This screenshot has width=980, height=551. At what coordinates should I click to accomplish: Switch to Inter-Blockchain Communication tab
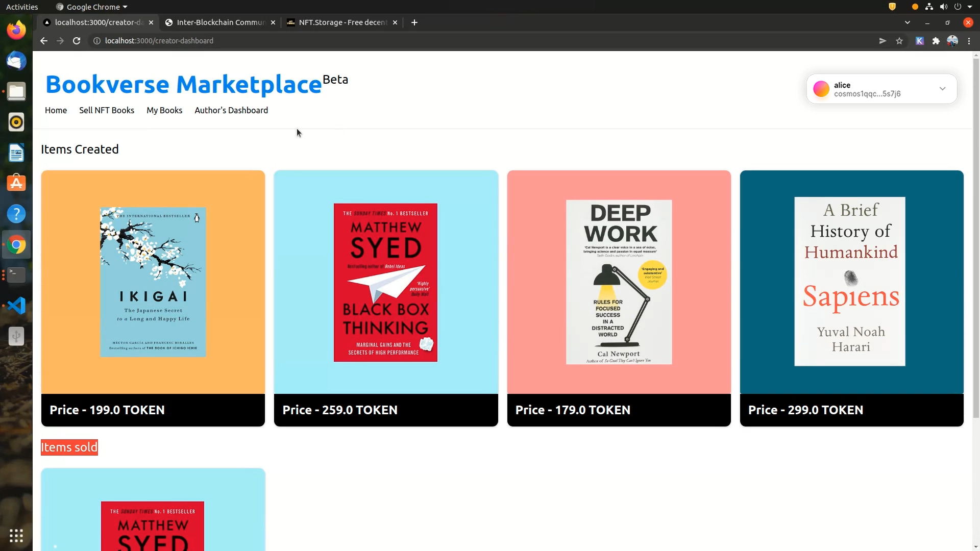pos(220,22)
